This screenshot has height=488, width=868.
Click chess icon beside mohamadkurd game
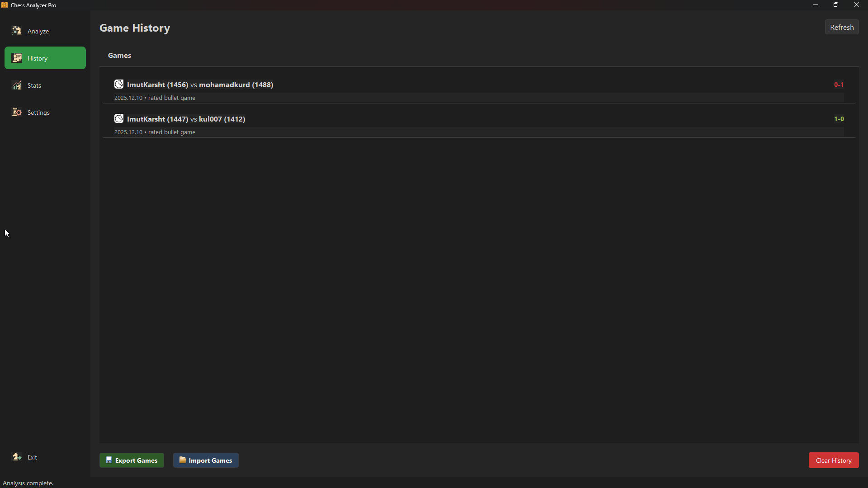[119, 84]
